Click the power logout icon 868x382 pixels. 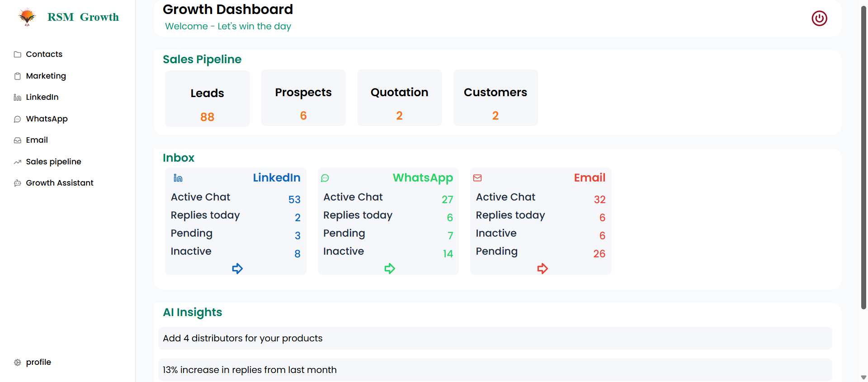pos(819,18)
